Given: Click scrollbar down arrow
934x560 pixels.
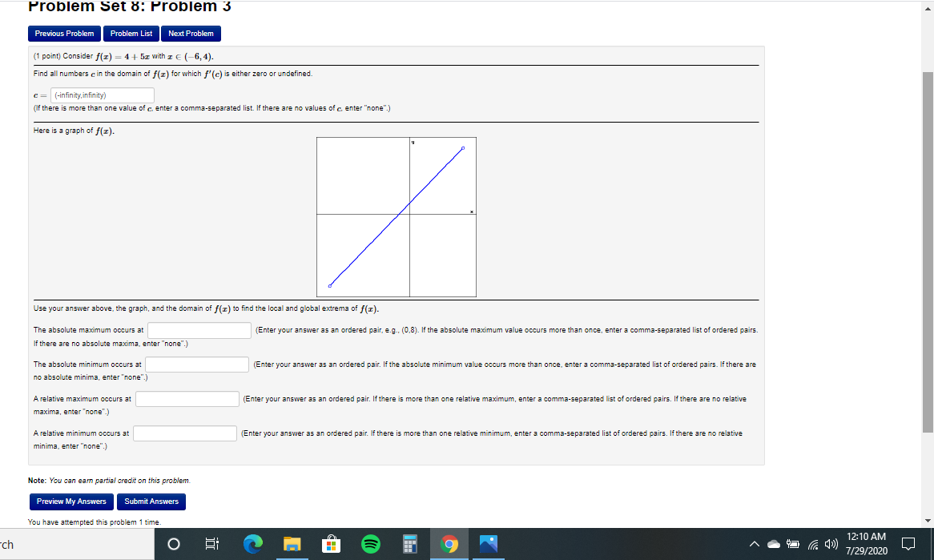Looking at the screenshot, I should coord(928,521).
